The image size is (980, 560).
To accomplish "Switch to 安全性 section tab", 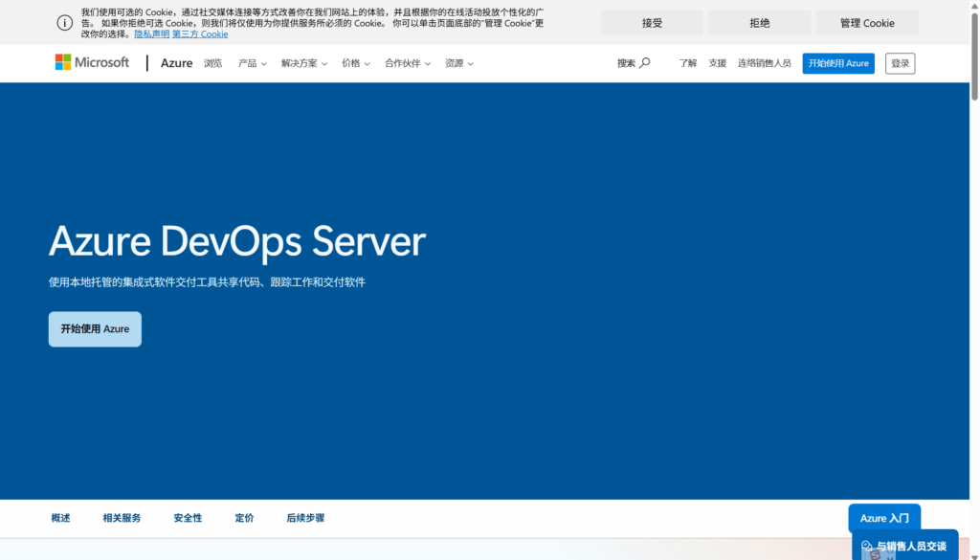I will [x=188, y=518].
